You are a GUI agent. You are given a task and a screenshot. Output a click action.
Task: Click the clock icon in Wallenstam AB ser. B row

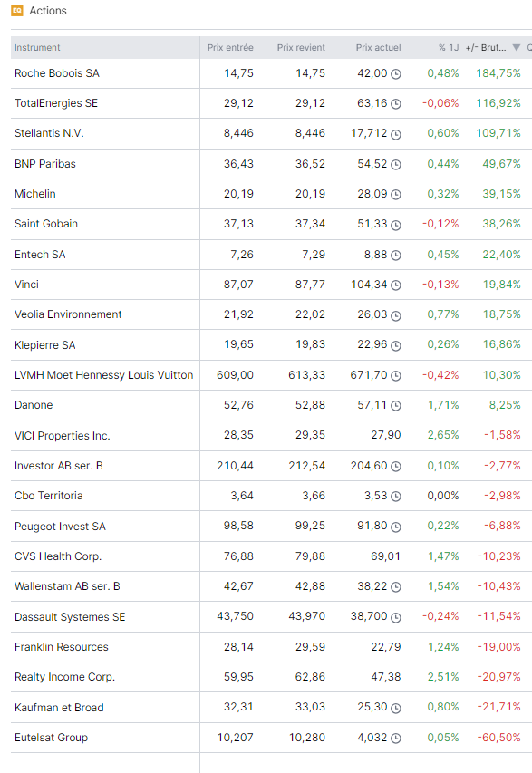point(395,587)
